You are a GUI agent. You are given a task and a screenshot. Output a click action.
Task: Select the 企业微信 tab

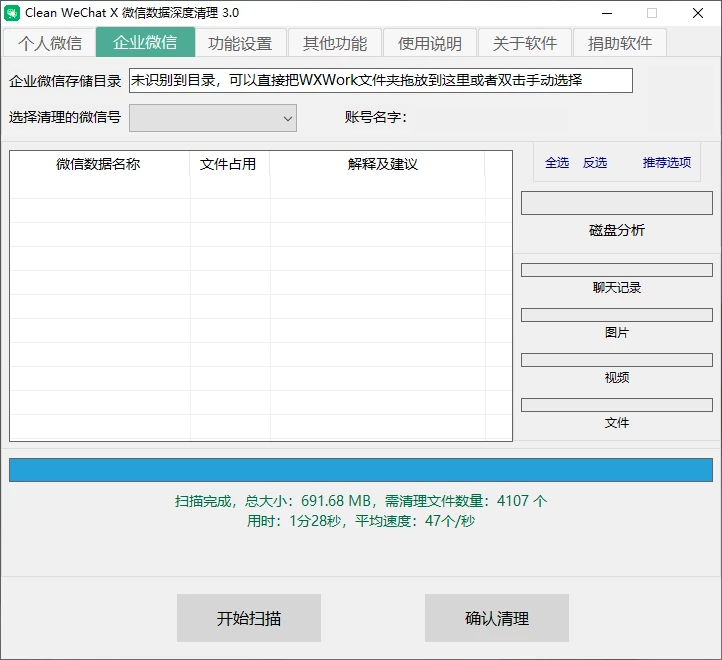[x=145, y=43]
